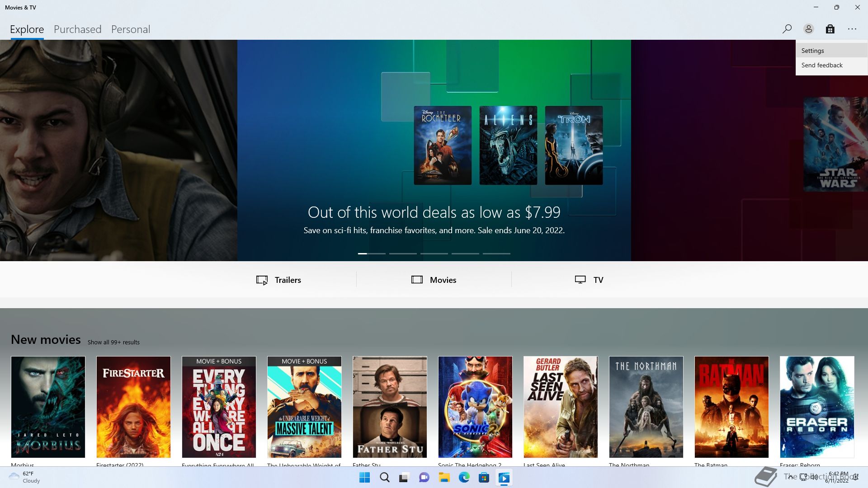
Task: Jump to second carousel slide indicator
Action: 403,253
